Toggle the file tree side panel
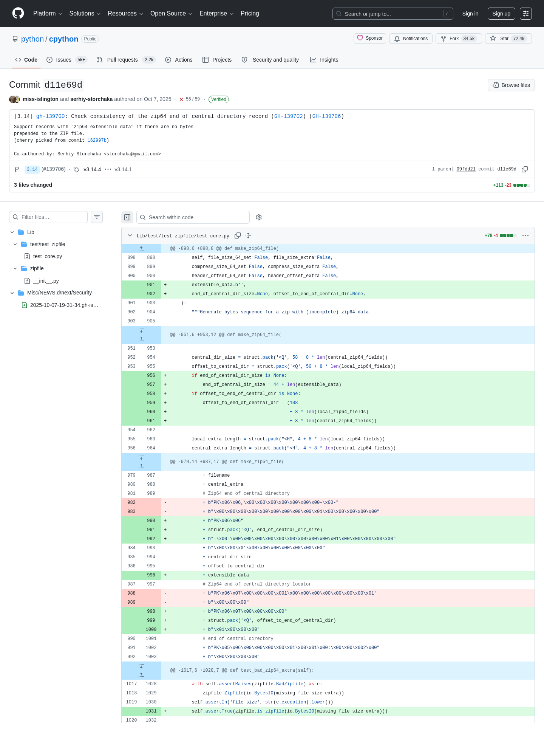This screenshot has height=756, width=544. pyautogui.click(x=127, y=217)
